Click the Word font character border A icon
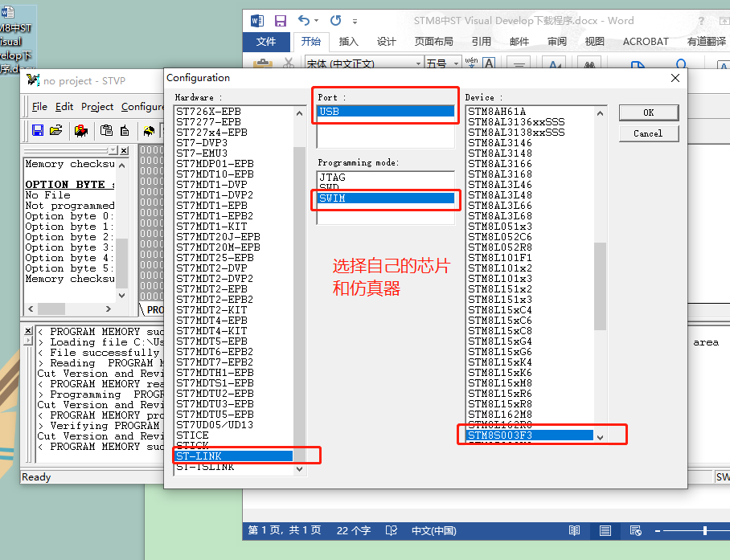This screenshot has width=730, height=560. pos(489,63)
